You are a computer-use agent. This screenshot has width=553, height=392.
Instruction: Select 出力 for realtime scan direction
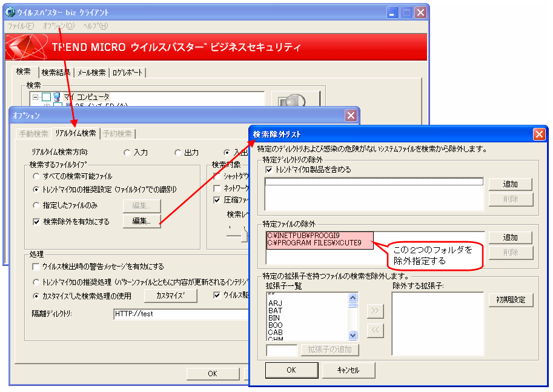[x=187, y=153]
